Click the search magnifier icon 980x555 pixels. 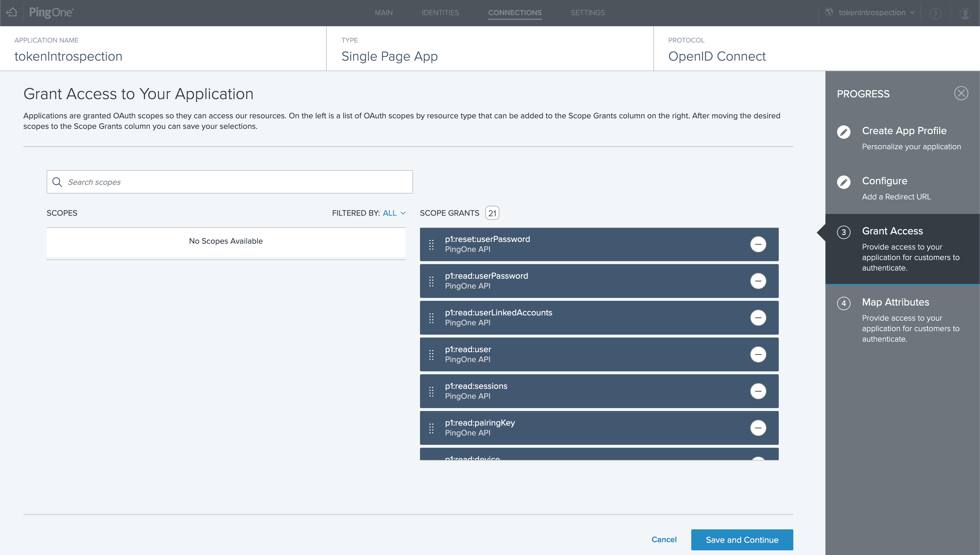coord(57,182)
